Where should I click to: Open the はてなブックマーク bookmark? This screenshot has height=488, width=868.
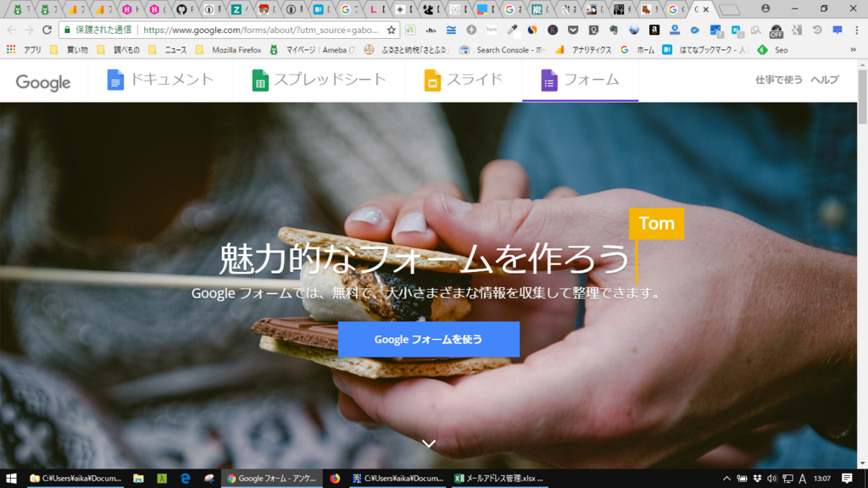706,50
